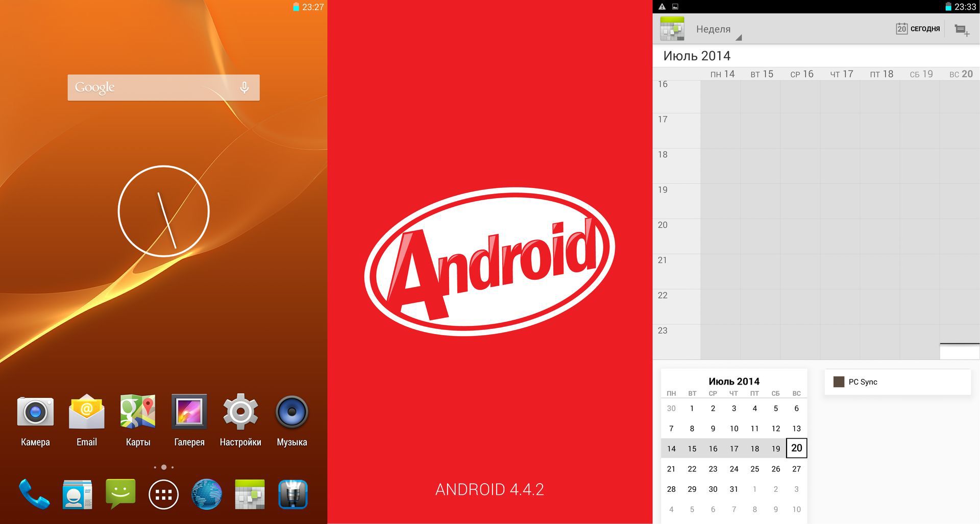The width and height of the screenshot is (980, 524).
Task: Tap the 23:27 clock in home status bar
Action: pyautogui.click(x=313, y=7)
